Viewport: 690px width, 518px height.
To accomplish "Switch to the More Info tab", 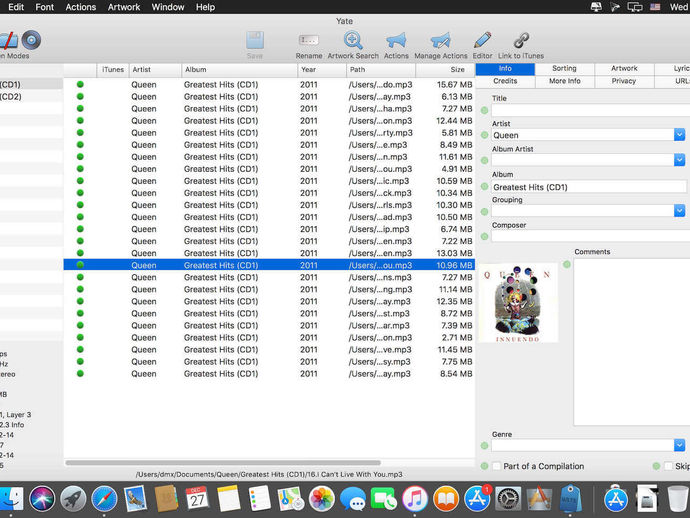I will [x=564, y=81].
